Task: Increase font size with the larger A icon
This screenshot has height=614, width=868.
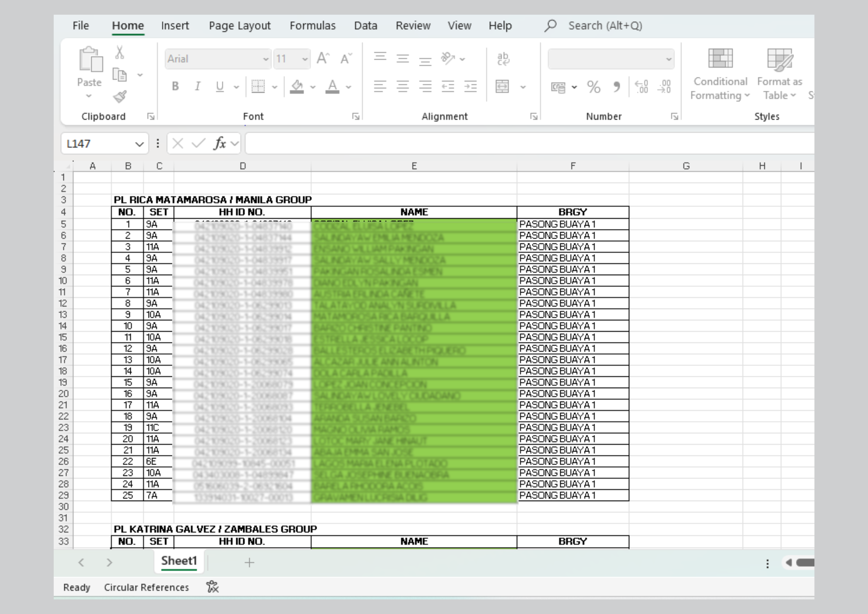Action: [323, 59]
